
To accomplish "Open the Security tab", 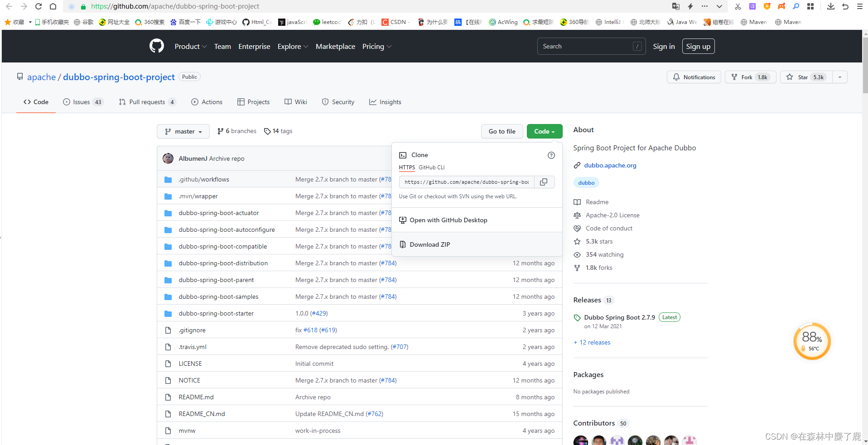I will 338,102.
